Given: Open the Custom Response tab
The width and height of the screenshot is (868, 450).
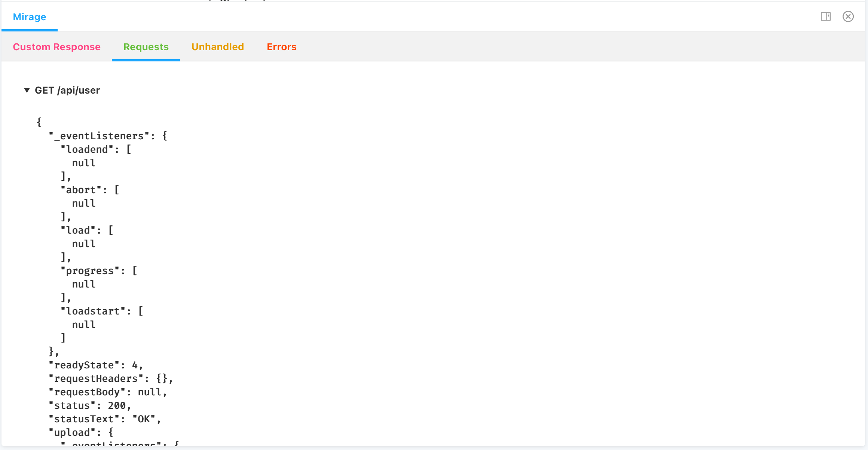Looking at the screenshot, I should tap(56, 47).
